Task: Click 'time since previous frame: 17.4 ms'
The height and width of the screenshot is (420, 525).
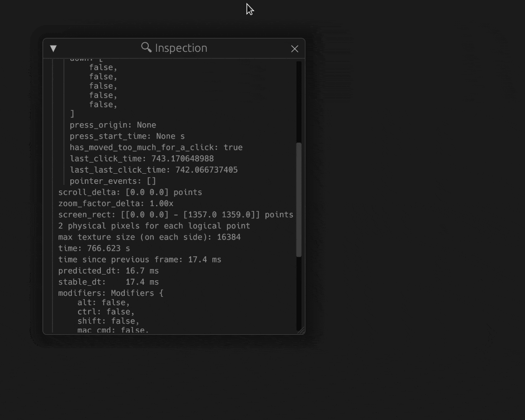Action: [x=140, y=260]
